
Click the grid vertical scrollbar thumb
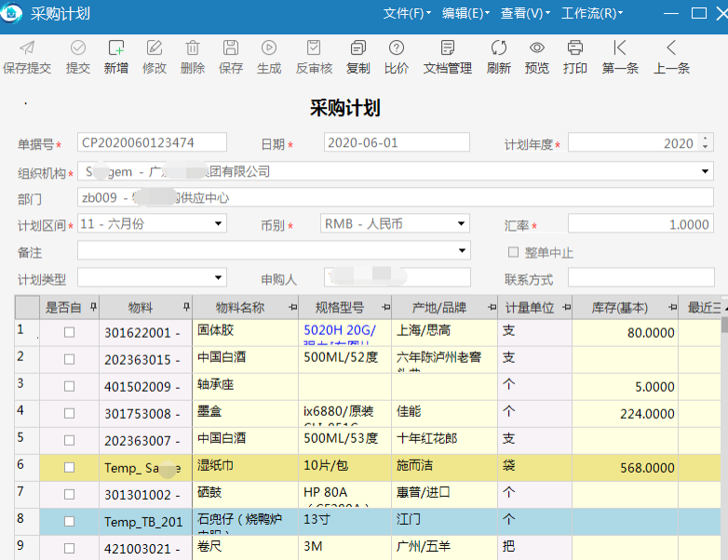click(x=724, y=325)
